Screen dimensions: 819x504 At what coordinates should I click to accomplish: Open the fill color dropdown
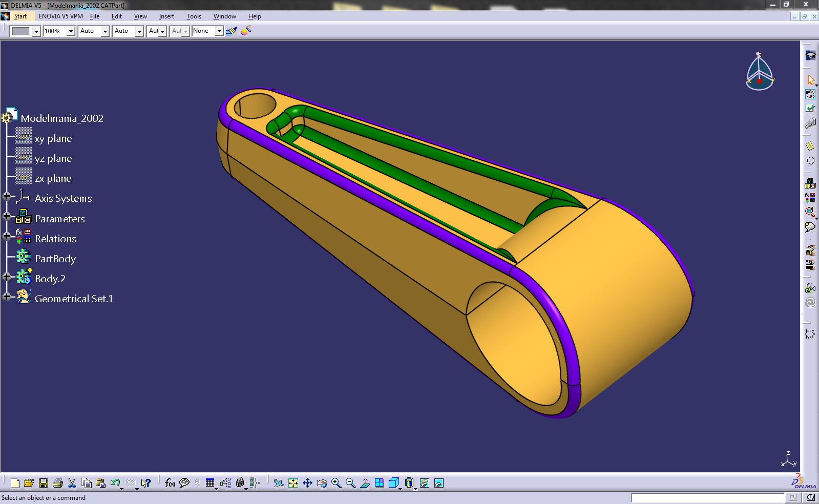pos(36,31)
